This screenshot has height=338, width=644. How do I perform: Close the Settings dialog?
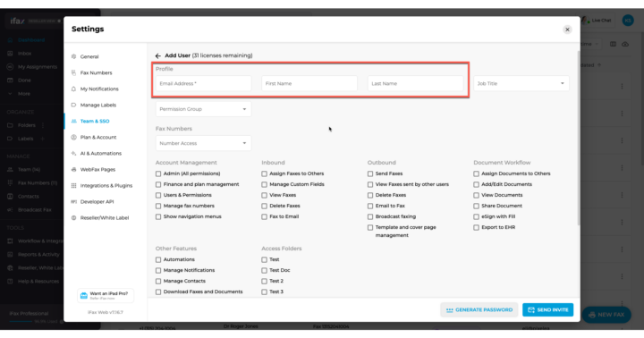[x=567, y=30]
